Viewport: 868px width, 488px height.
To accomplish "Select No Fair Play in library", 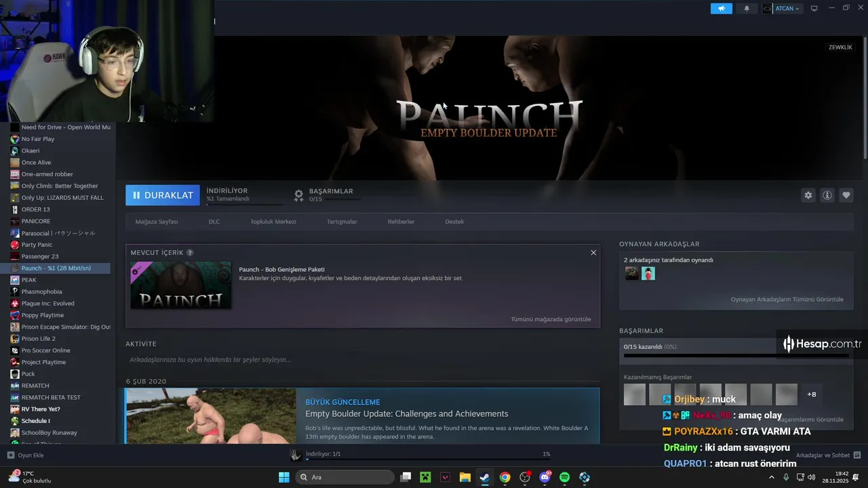I will click(x=60, y=139).
